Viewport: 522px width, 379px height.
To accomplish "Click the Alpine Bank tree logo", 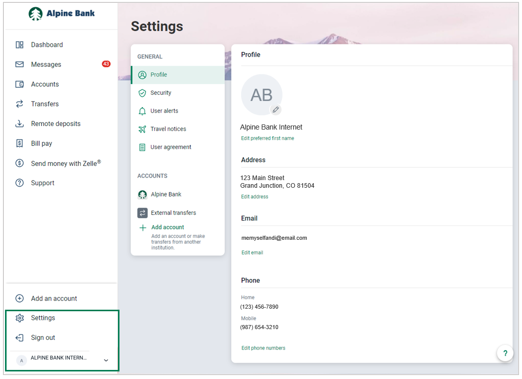I will [x=35, y=14].
